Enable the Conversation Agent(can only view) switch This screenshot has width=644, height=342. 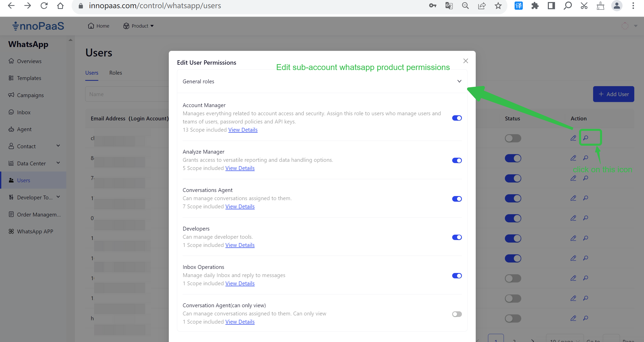[x=457, y=314]
